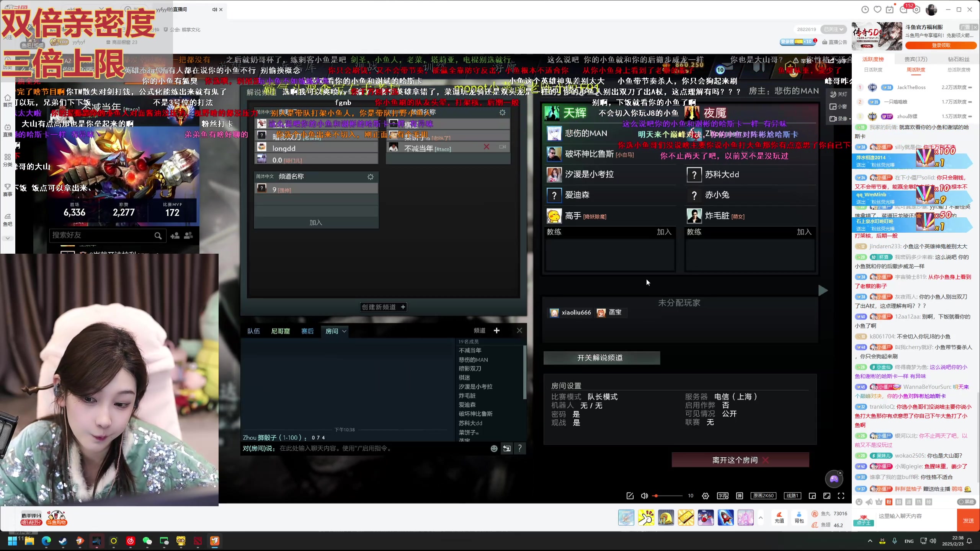This screenshot has width=980, height=551.
Task: Open WeChat from the Windows taskbar
Action: pyautogui.click(x=147, y=541)
